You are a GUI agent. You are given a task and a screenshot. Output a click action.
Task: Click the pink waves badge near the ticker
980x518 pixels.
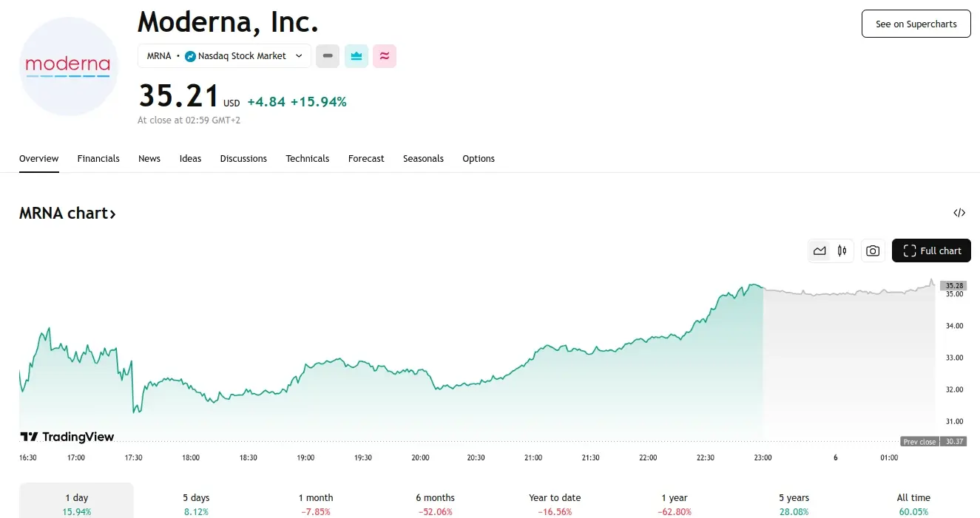[x=385, y=55]
